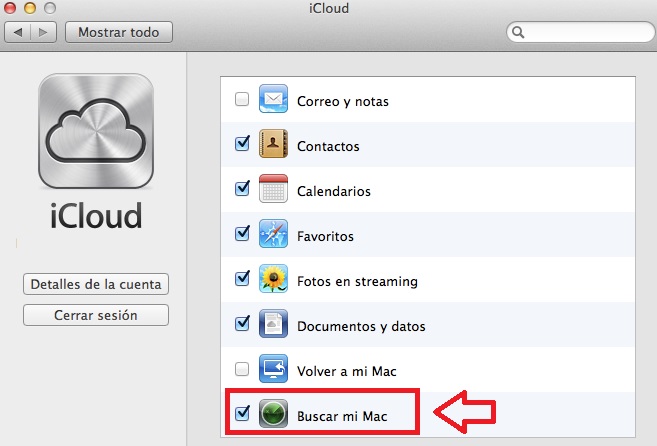This screenshot has height=446, width=657.
Task: Click the Contactos address book icon
Action: coord(273,143)
